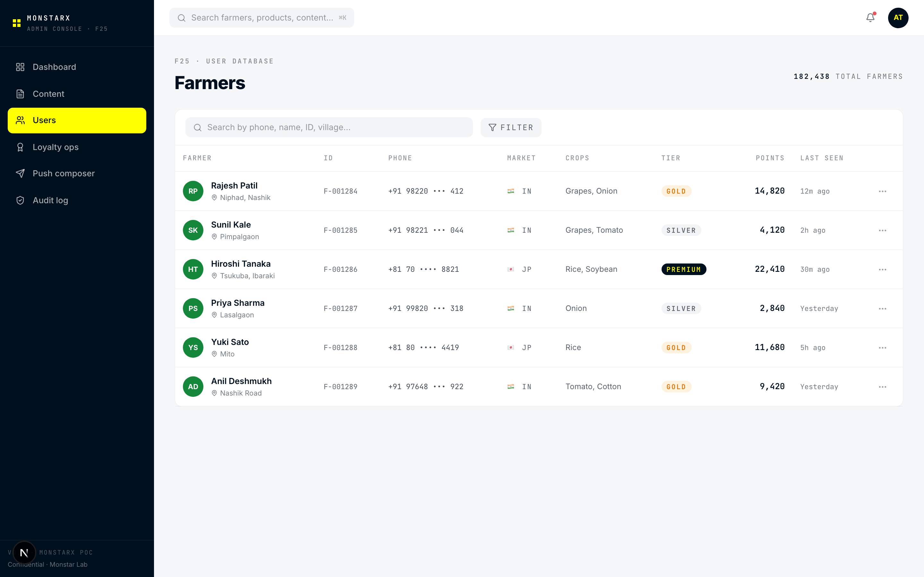Select the Users icon in the sidebar
Viewport: 924px width, 577px height.
(20, 120)
